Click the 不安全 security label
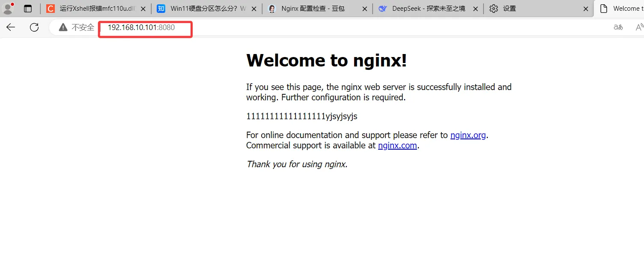The width and height of the screenshot is (644, 280). coord(83,27)
